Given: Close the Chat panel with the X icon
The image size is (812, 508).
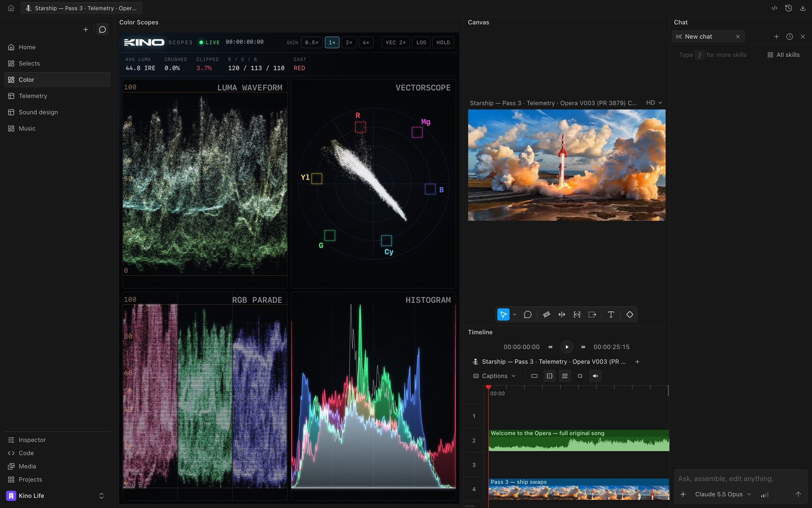Looking at the screenshot, I should click(803, 36).
